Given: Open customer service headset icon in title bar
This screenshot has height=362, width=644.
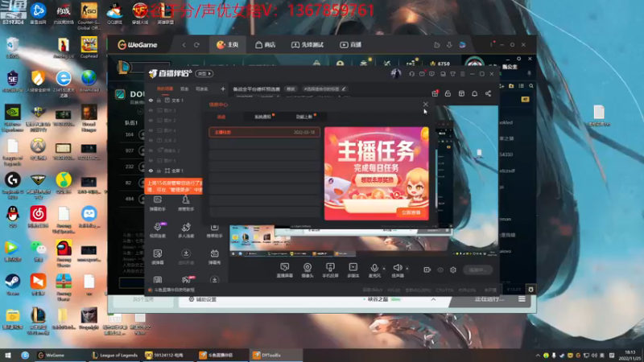Looking at the screenshot, I should pyautogui.click(x=411, y=74).
